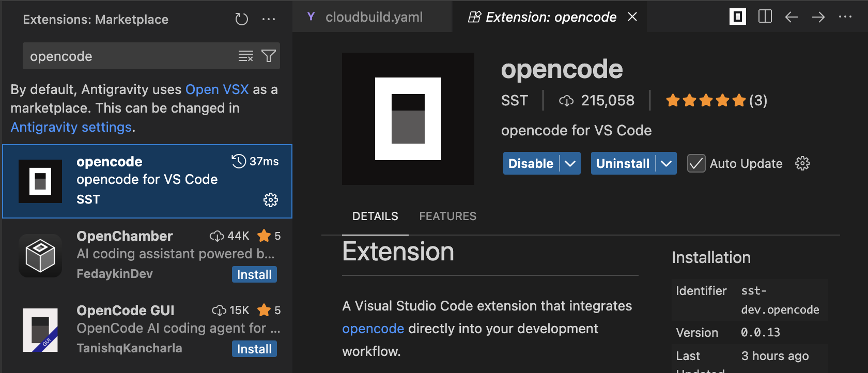Click the OpenCode GUI extension icon
This screenshot has height=373, width=868.
[x=40, y=330]
